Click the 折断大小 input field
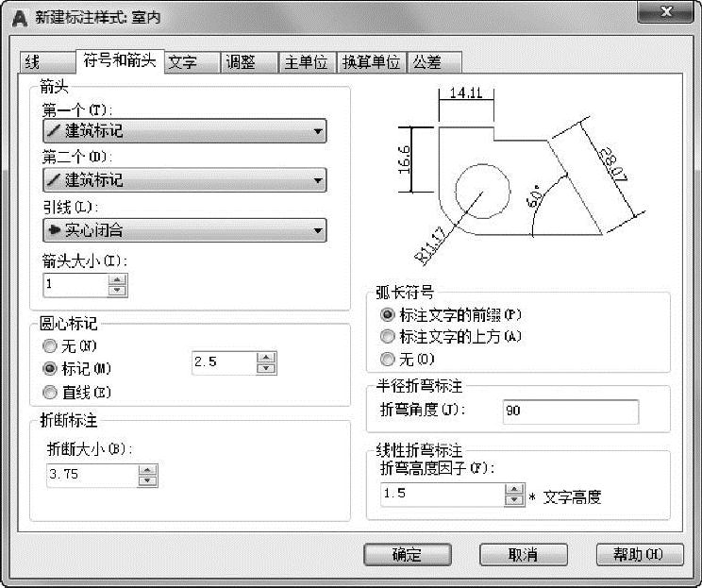 (x=92, y=475)
